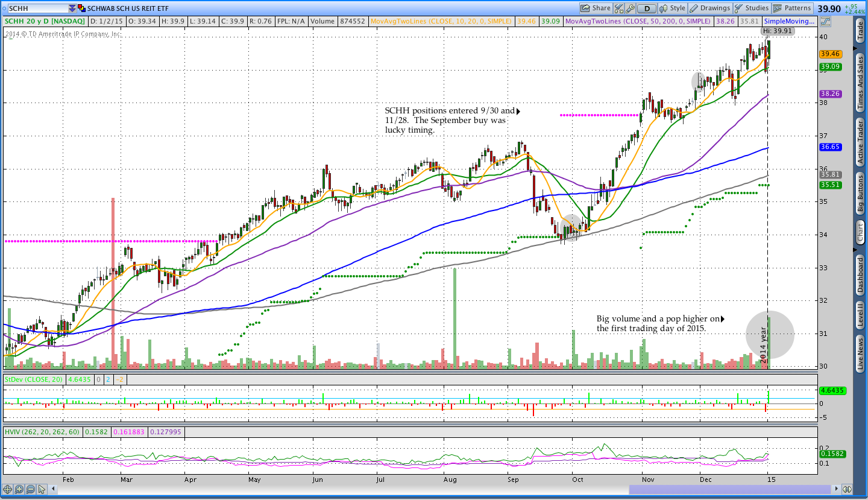Click the 39.90 last price display
Screen dimensions: 868x500
pos(829,8)
